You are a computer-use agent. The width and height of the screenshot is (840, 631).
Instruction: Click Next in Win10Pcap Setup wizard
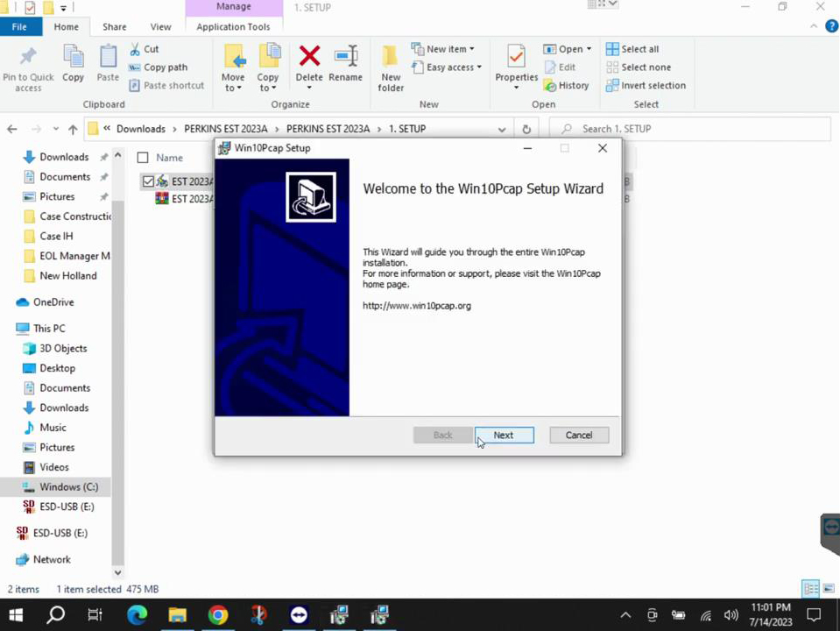505,435
